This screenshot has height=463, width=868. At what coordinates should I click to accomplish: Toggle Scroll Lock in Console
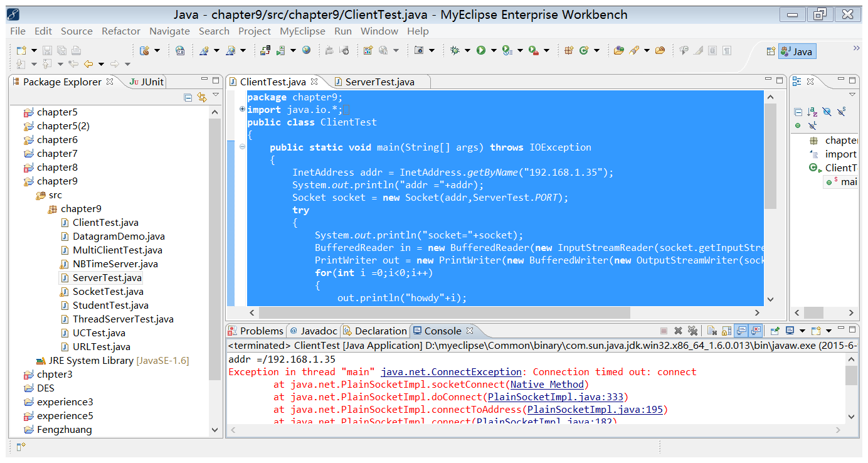[726, 331]
